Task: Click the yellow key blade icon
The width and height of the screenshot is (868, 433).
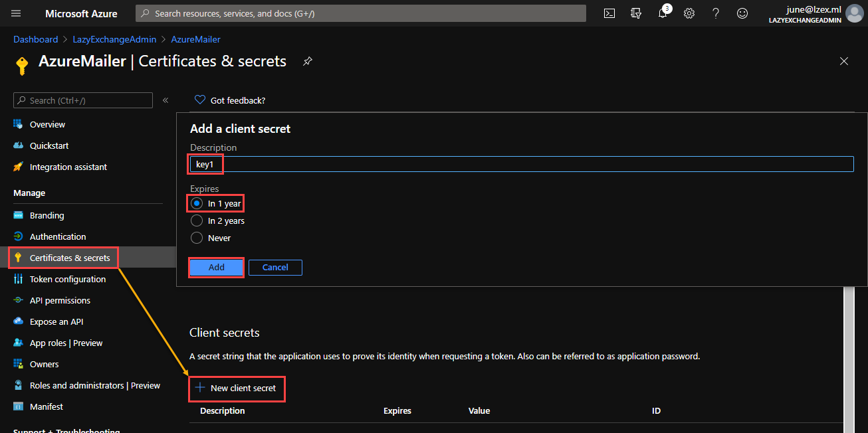Action: 22,65
